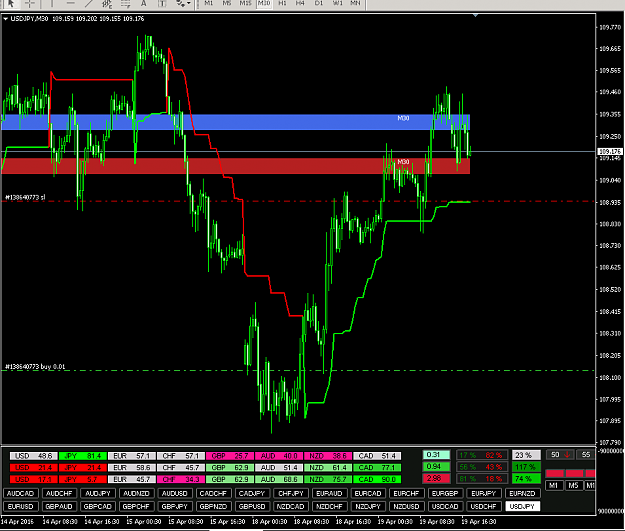
Task: Select the Fibonacci retracement tool
Action: (126, 4)
